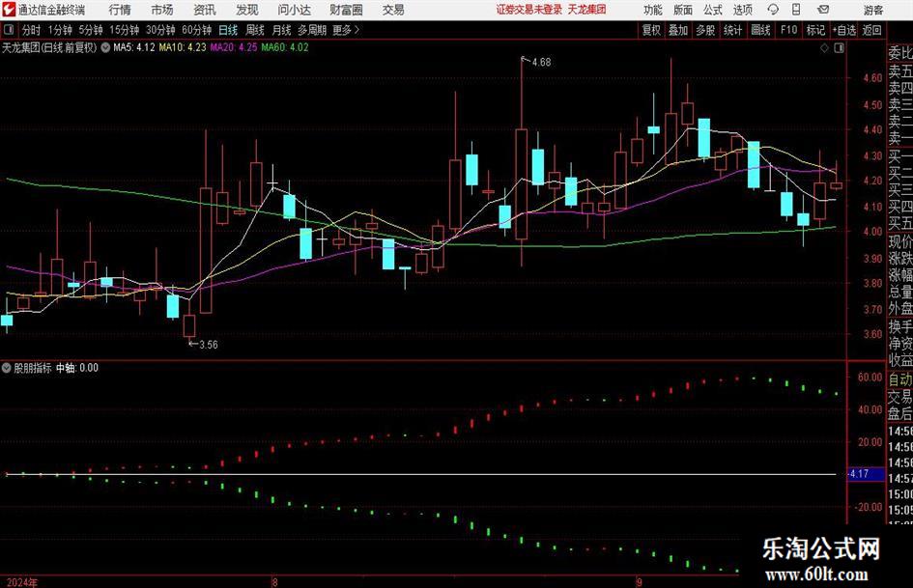Click the 股朋指标 indicator name
This screenshot has width=913, height=588.
tap(33, 368)
